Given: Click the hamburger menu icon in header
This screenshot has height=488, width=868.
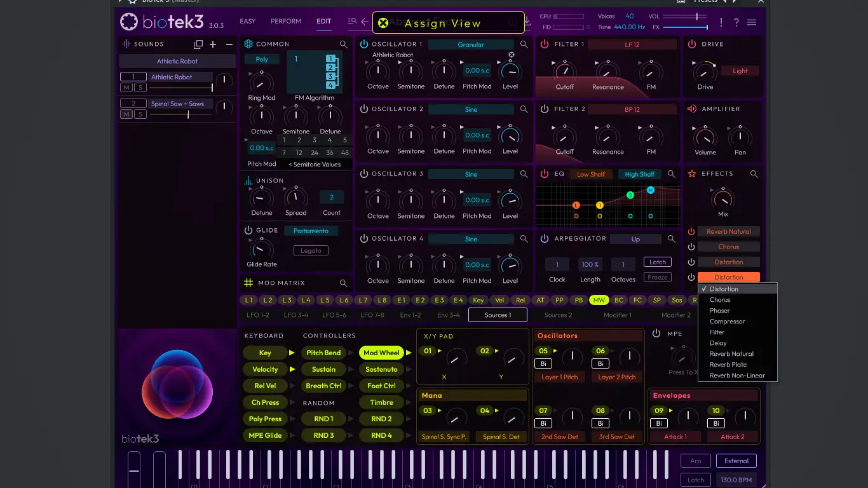Looking at the screenshot, I should [x=752, y=22].
